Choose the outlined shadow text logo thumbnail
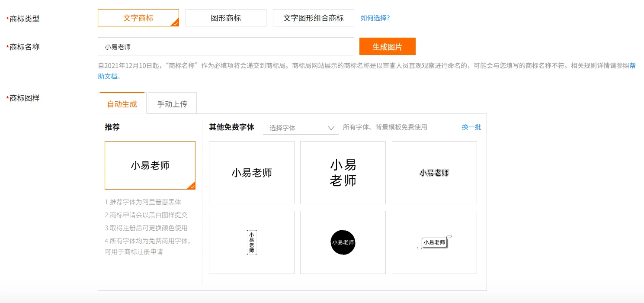The width and height of the screenshot is (644, 303). [434, 173]
